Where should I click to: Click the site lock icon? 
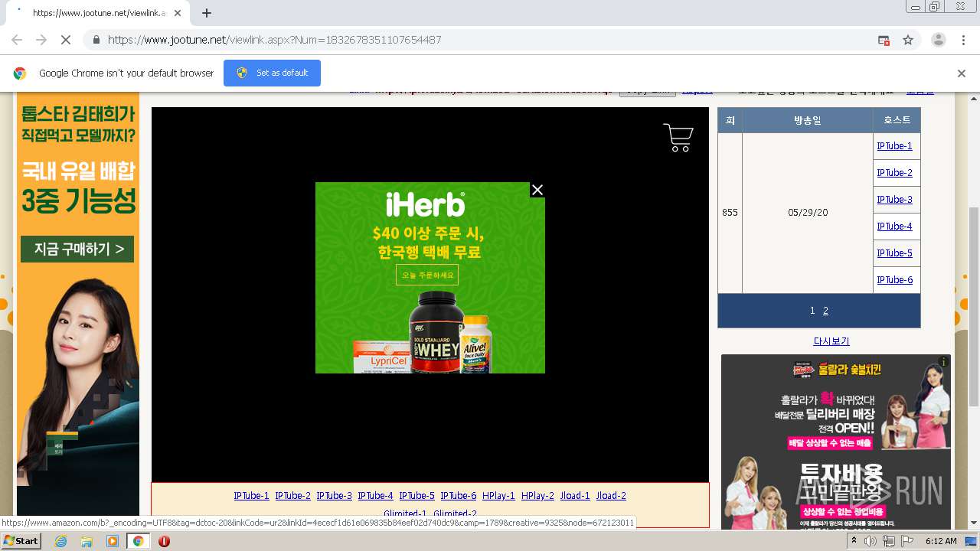click(96, 40)
